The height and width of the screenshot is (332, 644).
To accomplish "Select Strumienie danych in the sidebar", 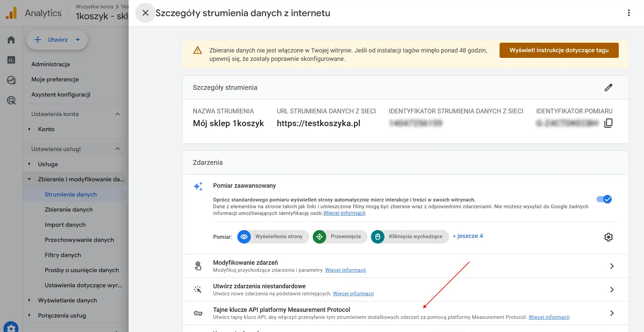I will (71, 194).
